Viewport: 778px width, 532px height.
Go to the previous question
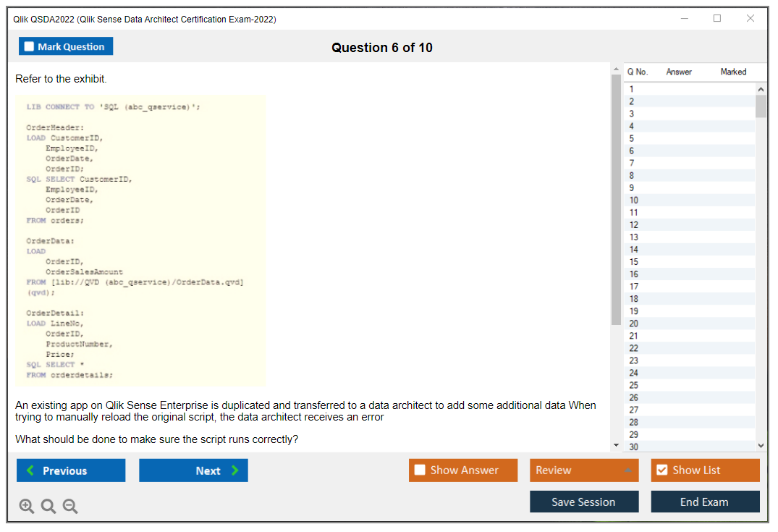point(71,470)
